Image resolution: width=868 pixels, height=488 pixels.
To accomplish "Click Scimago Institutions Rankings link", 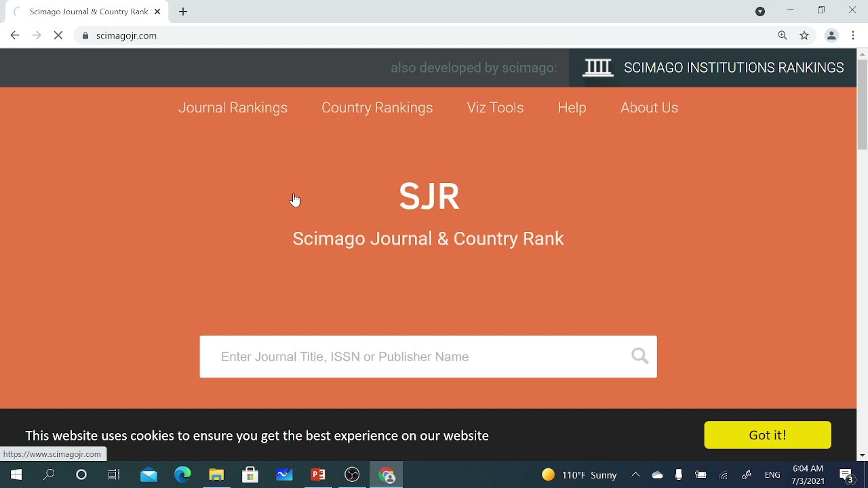I will point(734,68).
